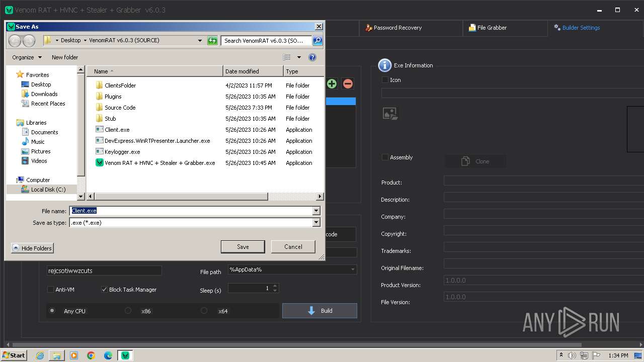Select the Any CPU radio button

[x=52, y=311]
